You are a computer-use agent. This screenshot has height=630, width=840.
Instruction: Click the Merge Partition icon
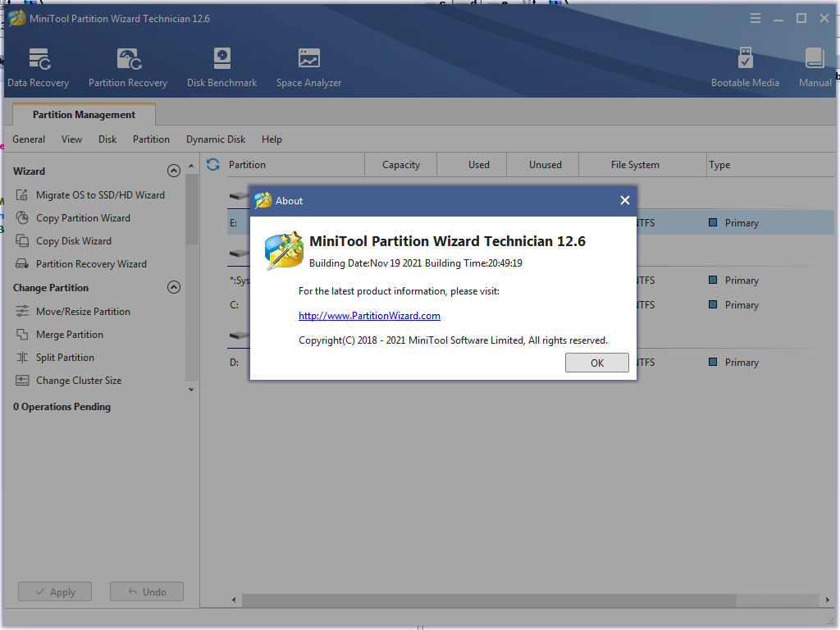click(x=22, y=335)
